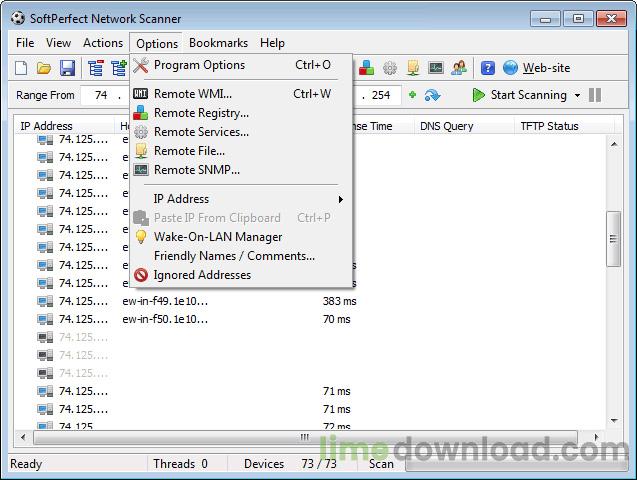The width and height of the screenshot is (637, 480).
Task: Choose Ignored Addresses menu entry
Action: pyautogui.click(x=241, y=275)
